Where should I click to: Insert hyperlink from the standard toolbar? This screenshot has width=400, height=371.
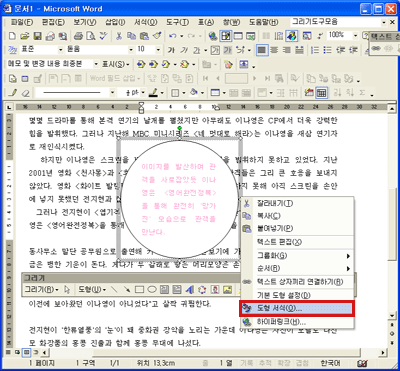212,36
